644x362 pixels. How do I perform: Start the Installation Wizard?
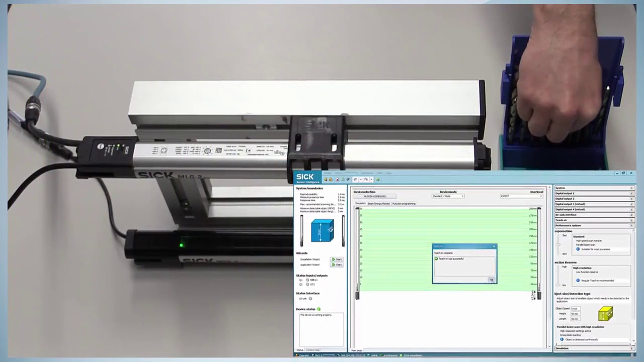coord(337,259)
